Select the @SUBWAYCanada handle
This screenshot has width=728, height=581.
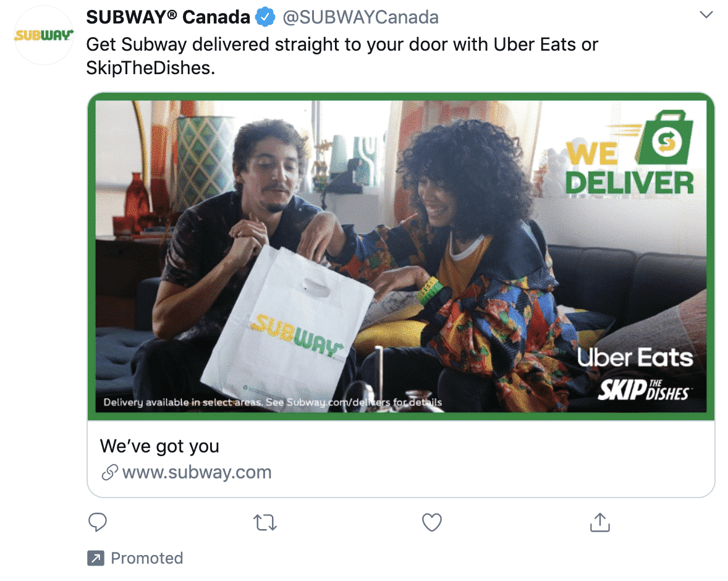[x=362, y=17]
